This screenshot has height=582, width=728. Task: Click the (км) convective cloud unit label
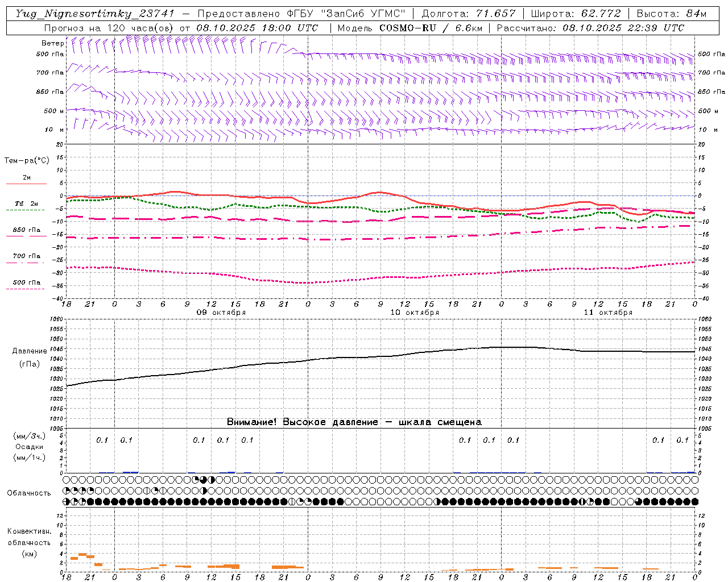[x=29, y=554]
